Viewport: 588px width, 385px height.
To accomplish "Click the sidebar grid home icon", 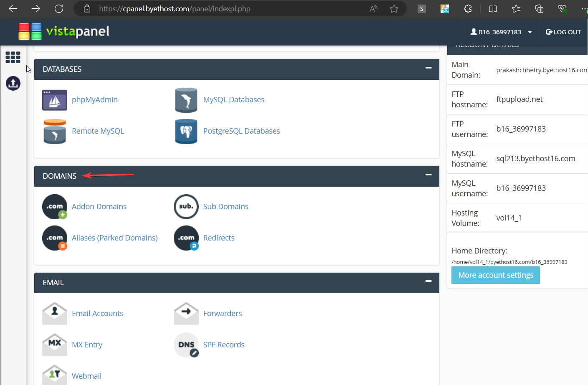I will (13, 57).
